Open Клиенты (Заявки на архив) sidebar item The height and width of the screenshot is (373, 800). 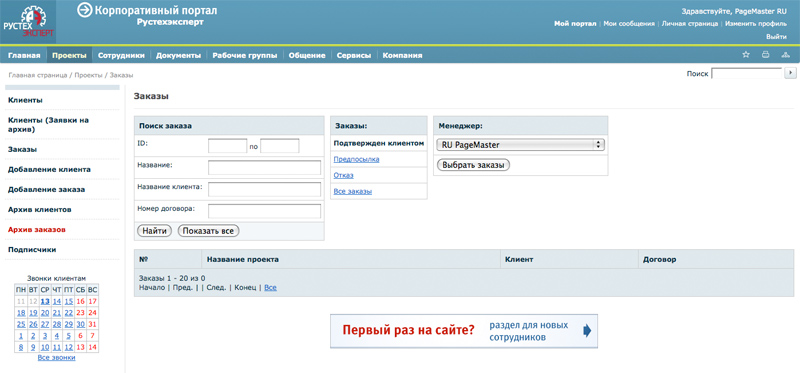click(x=48, y=125)
